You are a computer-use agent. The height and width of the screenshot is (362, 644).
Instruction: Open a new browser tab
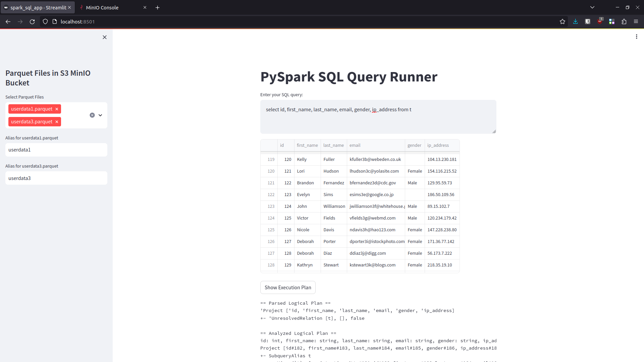point(157,7)
